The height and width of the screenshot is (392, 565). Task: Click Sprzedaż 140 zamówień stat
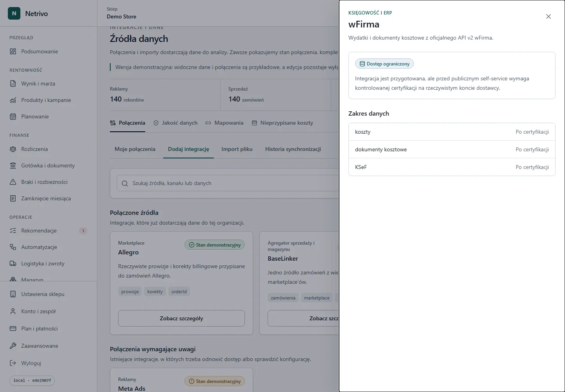[x=275, y=95]
